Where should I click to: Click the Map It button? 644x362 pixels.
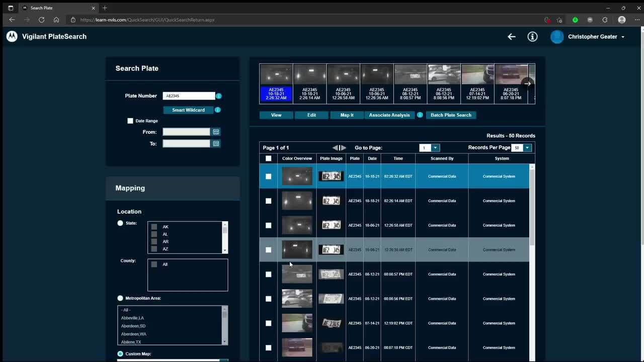347,115
